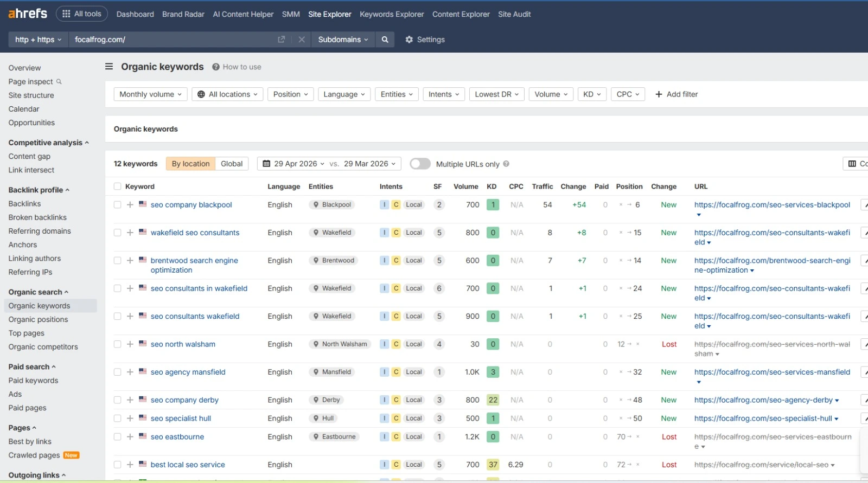Viewport: 868px width, 483px height.
Task: Select the By location tab
Action: [190, 164]
